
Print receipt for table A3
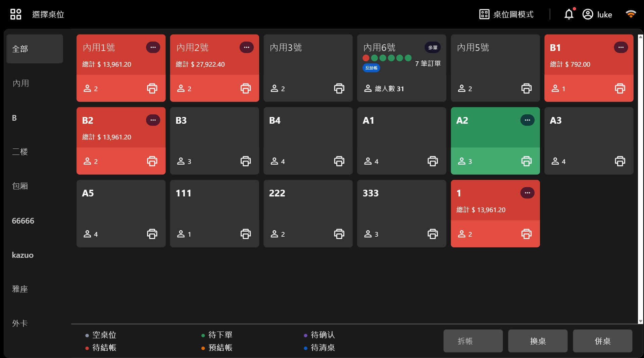coord(620,161)
